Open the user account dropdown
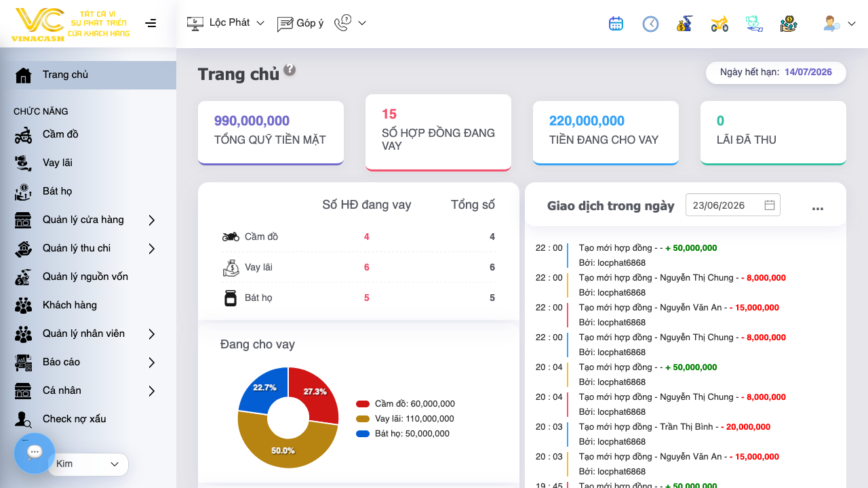This screenshot has width=868, height=488. [x=840, y=24]
